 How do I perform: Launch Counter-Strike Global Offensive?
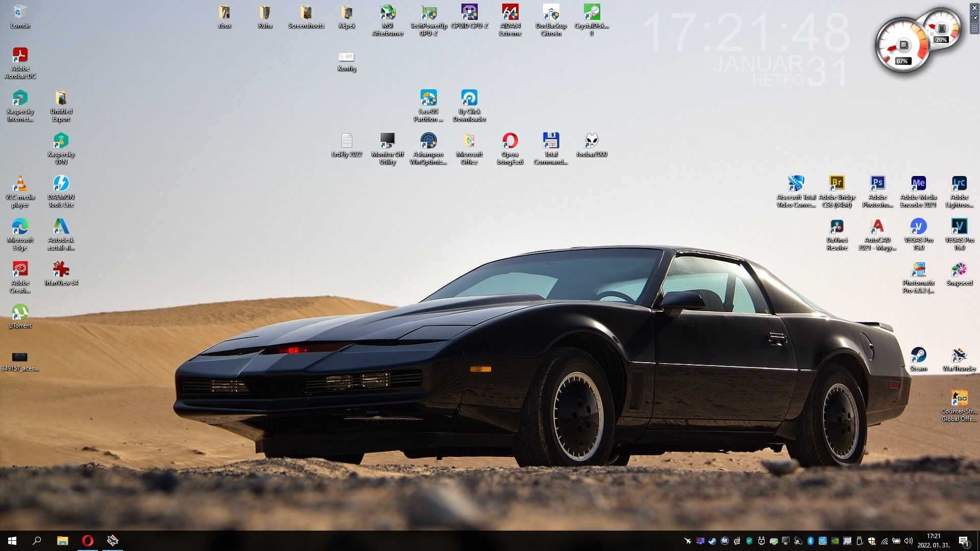point(959,406)
